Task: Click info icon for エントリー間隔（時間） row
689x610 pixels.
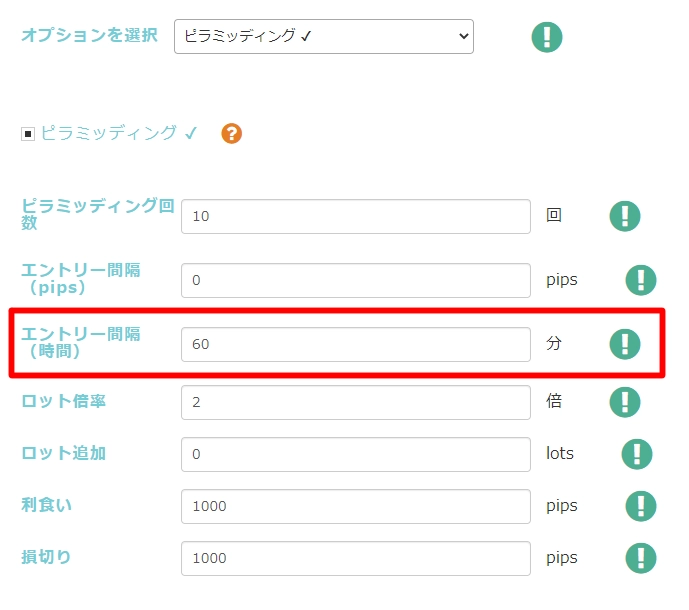Action: [625, 344]
